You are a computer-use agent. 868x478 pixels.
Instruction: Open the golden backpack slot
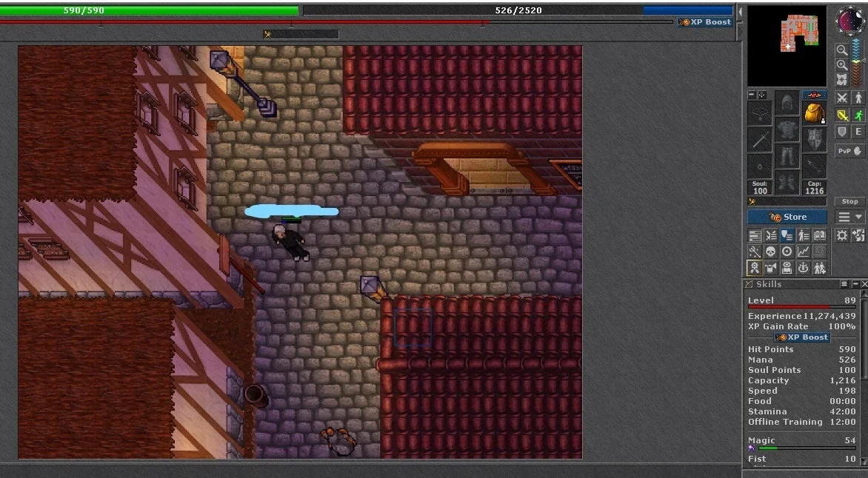click(x=814, y=113)
